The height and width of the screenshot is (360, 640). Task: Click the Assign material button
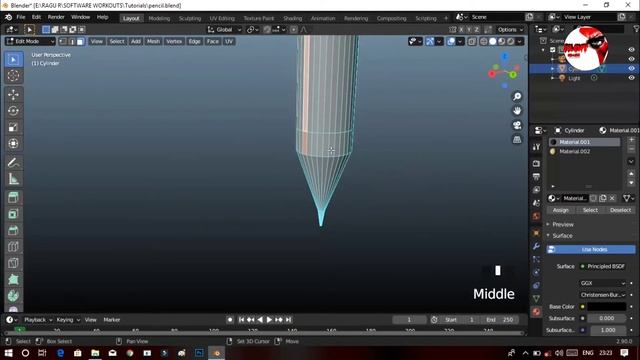click(x=560, y=210)
